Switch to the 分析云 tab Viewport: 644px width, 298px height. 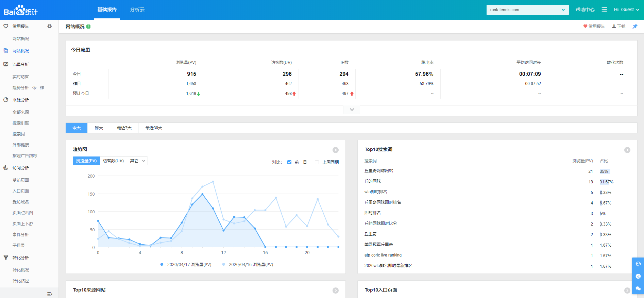(x=137, y=10)
